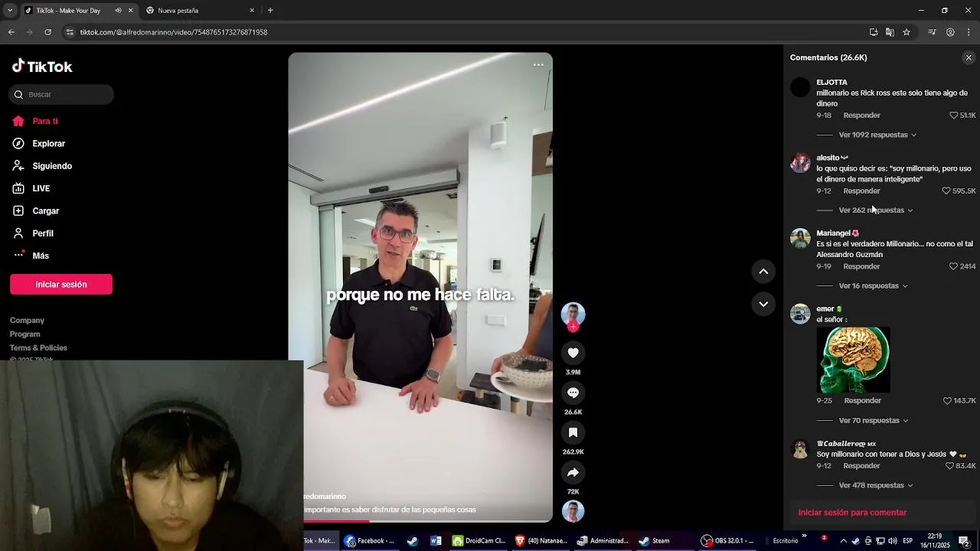This screenshot has width=980, height=551.
Task: Like alesito's comment heart
Action: point(946,191)
